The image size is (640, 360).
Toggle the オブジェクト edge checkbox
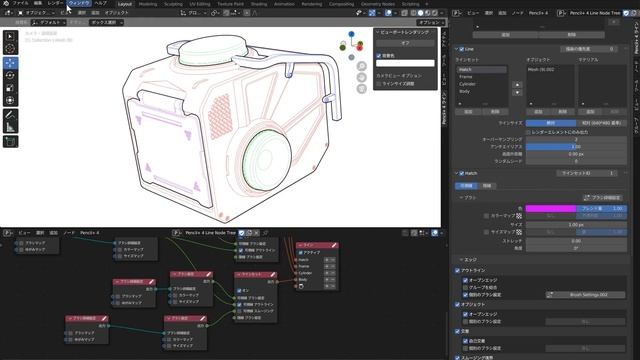[x=457, y=304]
